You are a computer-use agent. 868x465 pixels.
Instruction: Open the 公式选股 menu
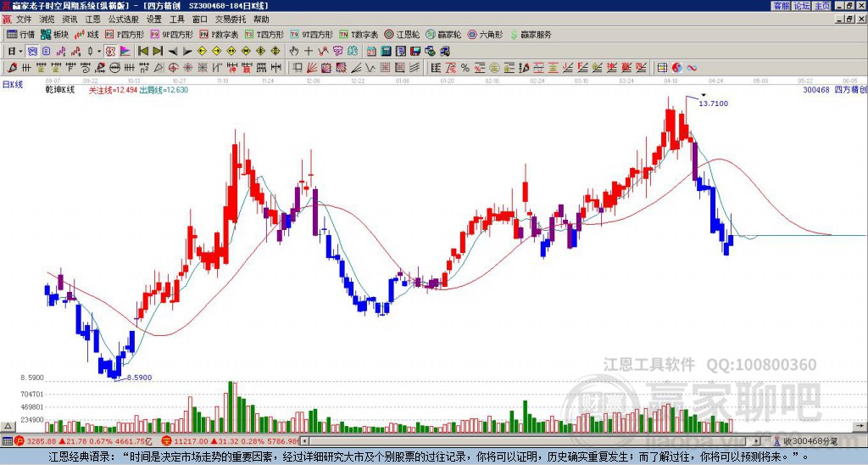coord(124,20)
